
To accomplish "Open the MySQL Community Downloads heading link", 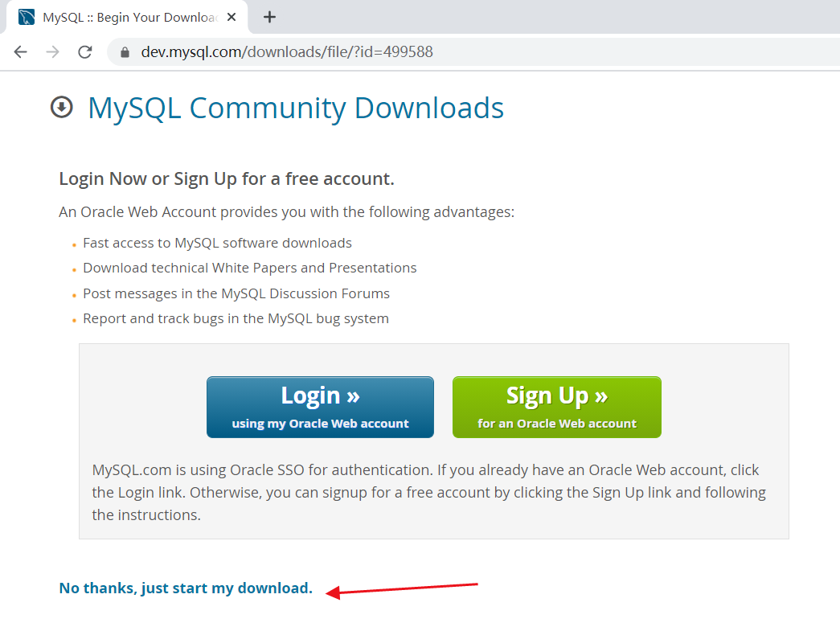I will pyautogui.click(x=296, y=108).
